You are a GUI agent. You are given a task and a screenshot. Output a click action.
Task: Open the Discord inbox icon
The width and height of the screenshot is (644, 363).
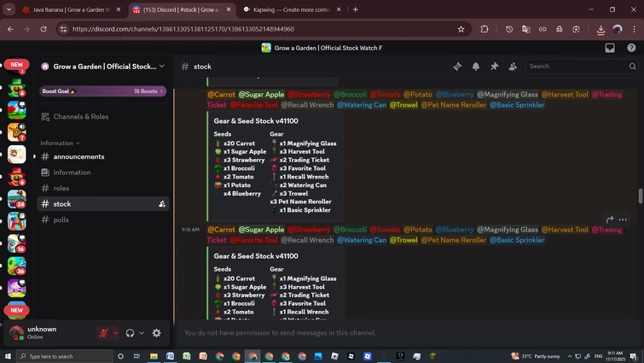coord(610,48)
